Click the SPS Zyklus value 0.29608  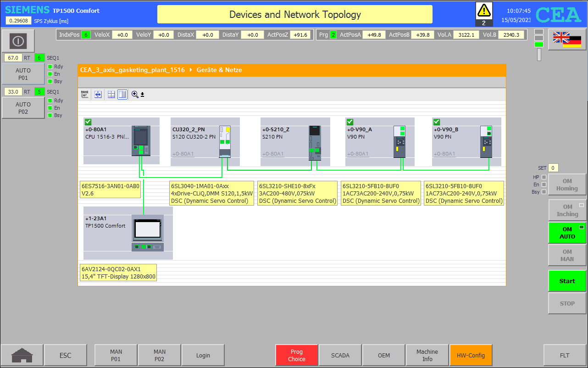pos(18,21)
